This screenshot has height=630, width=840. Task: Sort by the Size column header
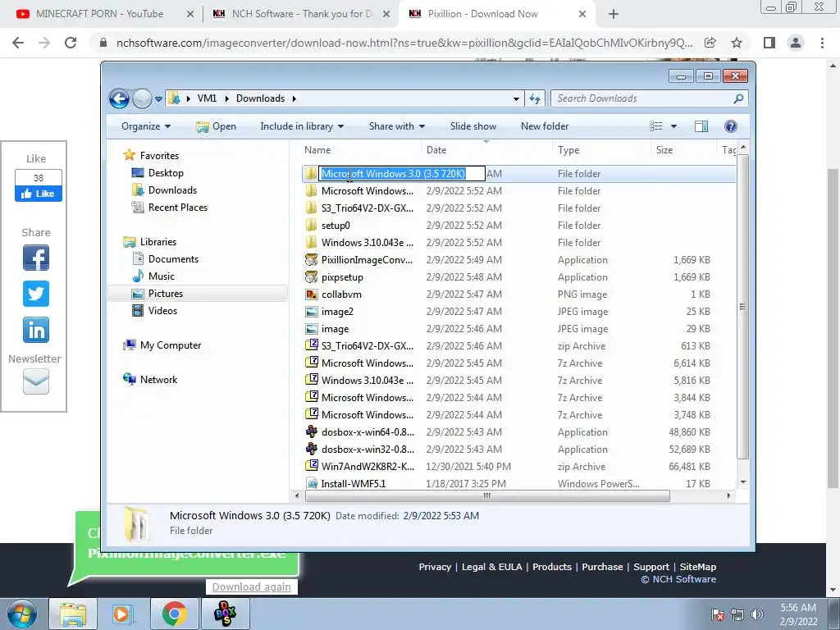pos(664,151)
